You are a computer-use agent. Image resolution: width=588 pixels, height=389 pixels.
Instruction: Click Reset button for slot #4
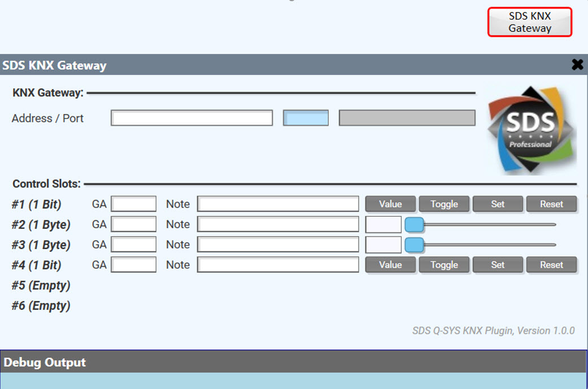click(x=551, y=265)
